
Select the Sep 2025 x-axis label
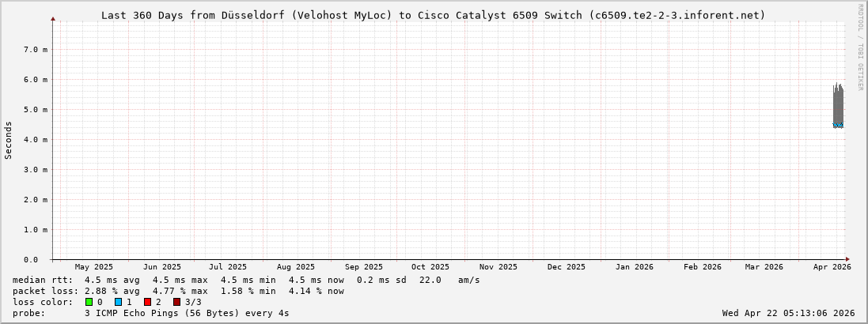364,267
